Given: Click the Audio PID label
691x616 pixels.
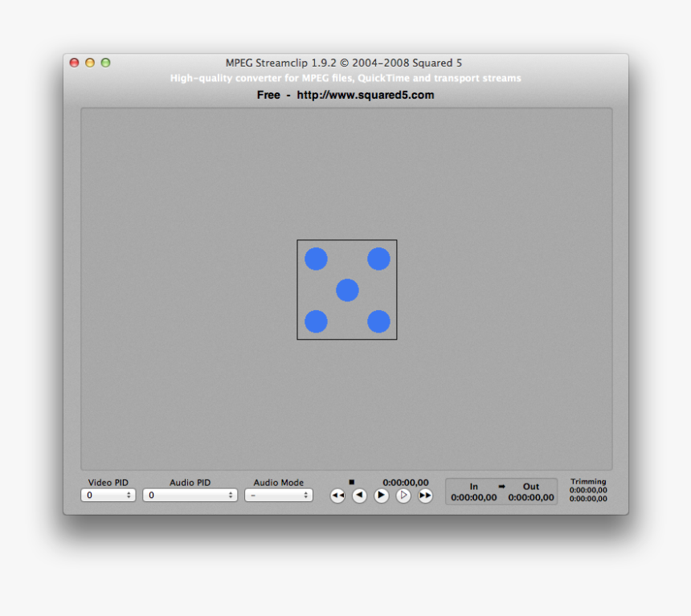Looking at the screenshot, I should tap(190, 483).
